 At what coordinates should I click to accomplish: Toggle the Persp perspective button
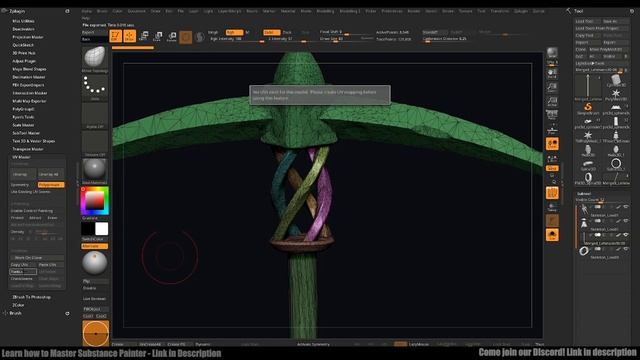552,116
